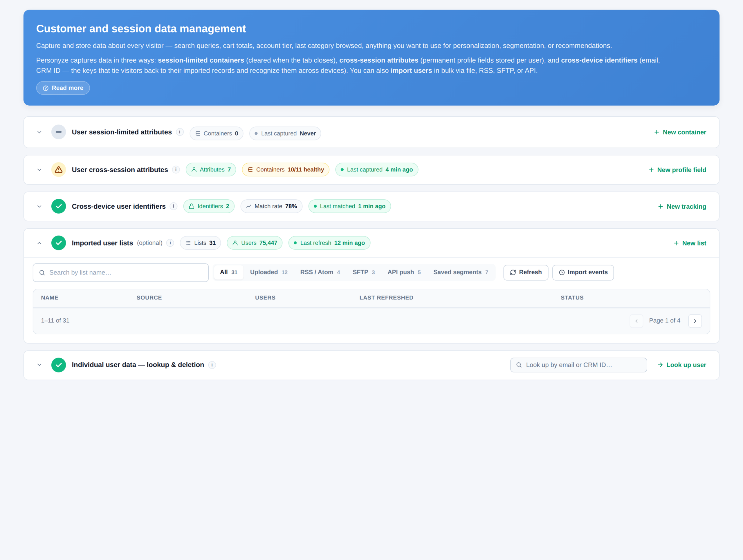Viewport: 743px width, 560px height.
Task: Click the magnifier icon in list name search
Action: [x=42, y=273]
